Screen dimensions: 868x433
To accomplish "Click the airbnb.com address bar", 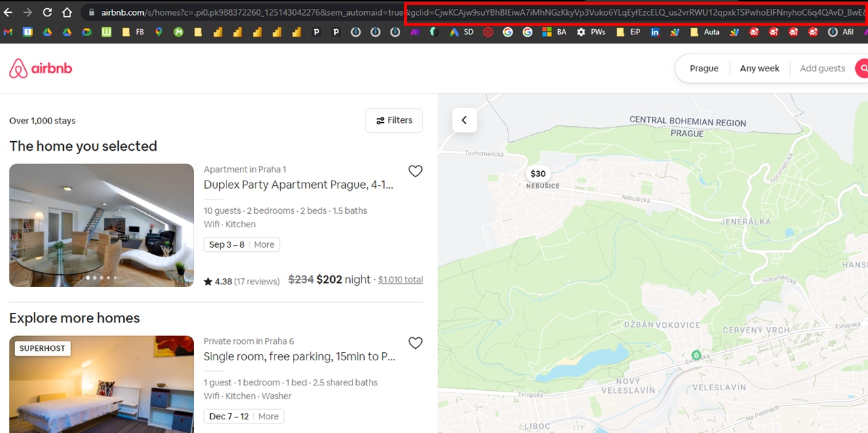I will click(x=475, y=12).
